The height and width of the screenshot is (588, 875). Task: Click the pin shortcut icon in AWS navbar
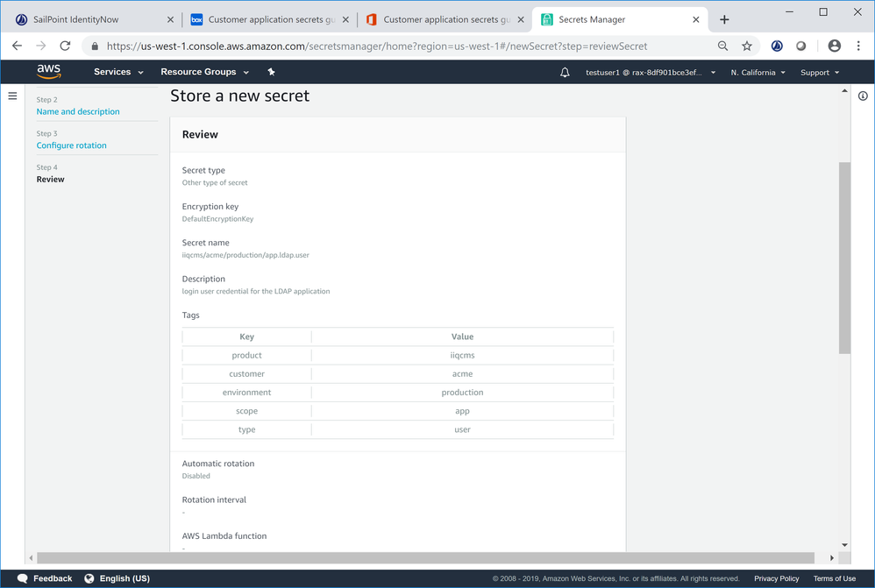click(x=271, y=73)
